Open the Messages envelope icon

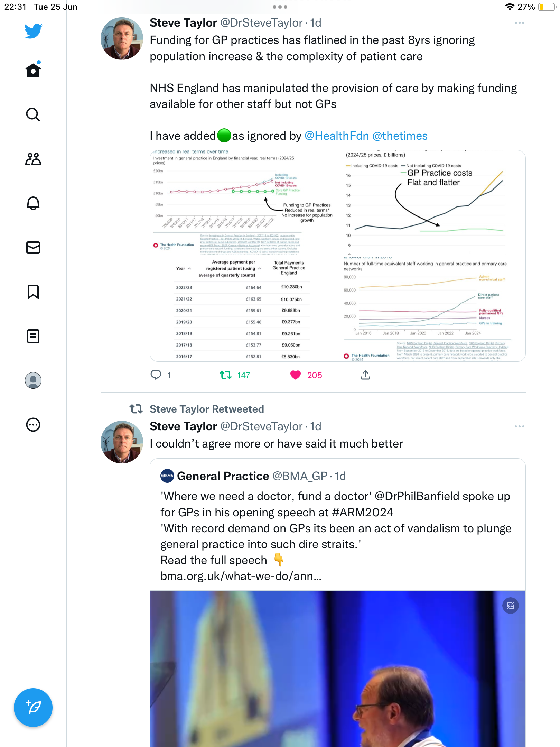click(33, 248)
